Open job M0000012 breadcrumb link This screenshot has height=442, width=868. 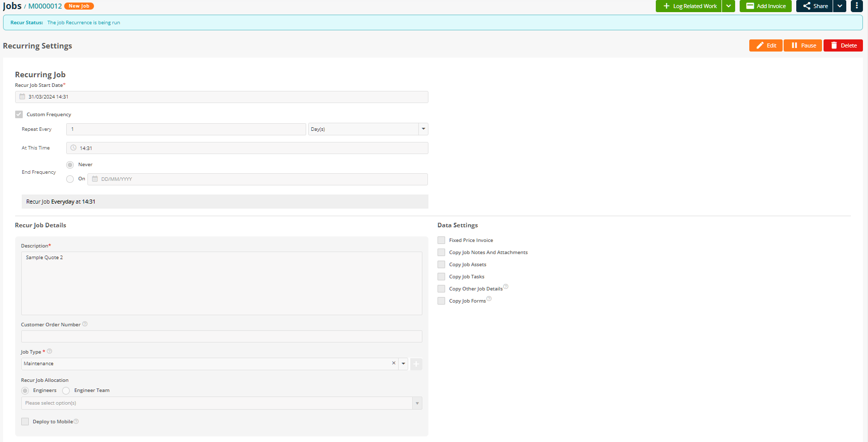pyautogui.click(x=45, y=6)
